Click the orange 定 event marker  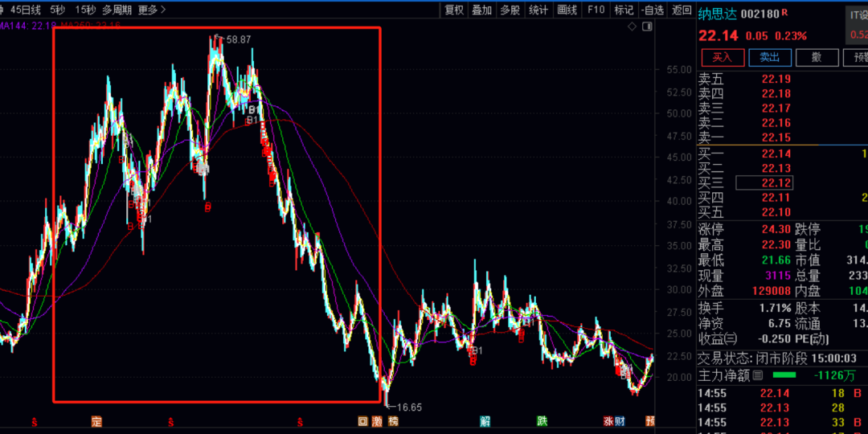click(97, 421)
